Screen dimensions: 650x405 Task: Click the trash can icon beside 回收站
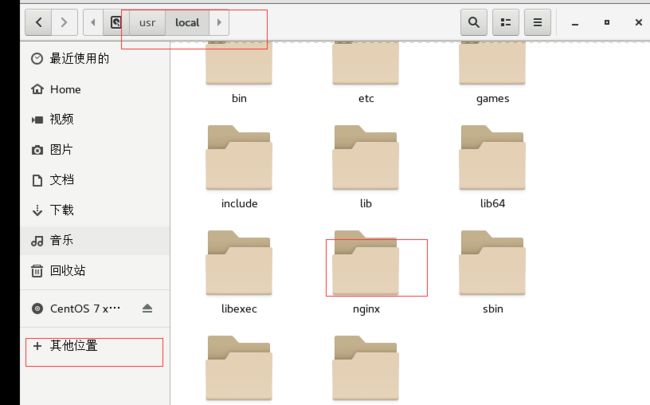click(37, 271)
